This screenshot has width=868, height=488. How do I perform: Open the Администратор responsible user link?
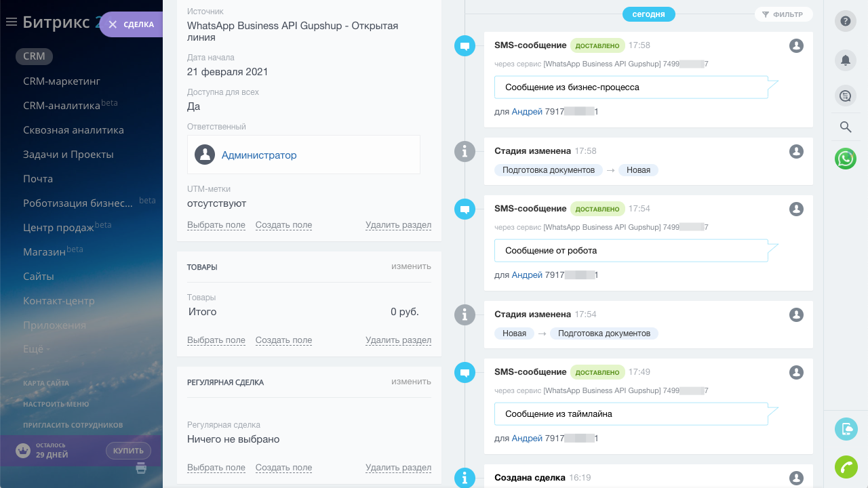point(259,155)
